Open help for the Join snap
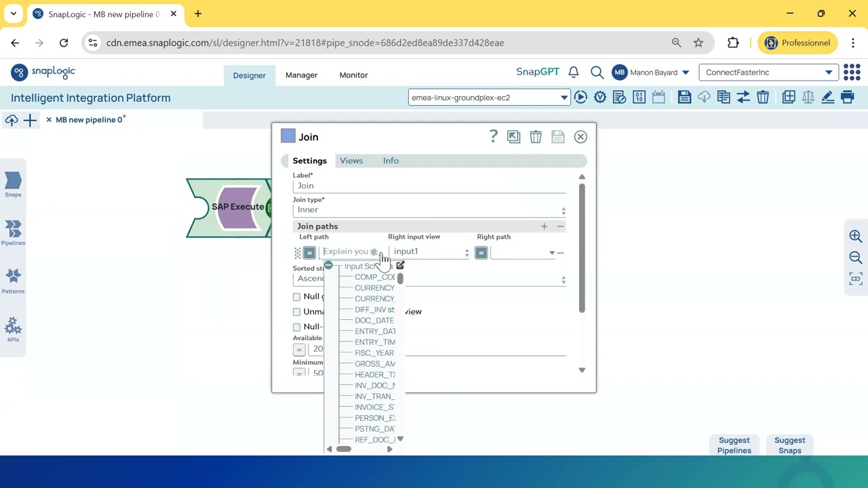Image resolution: width=868 pixels, height=488 pixels. [494, 137]
